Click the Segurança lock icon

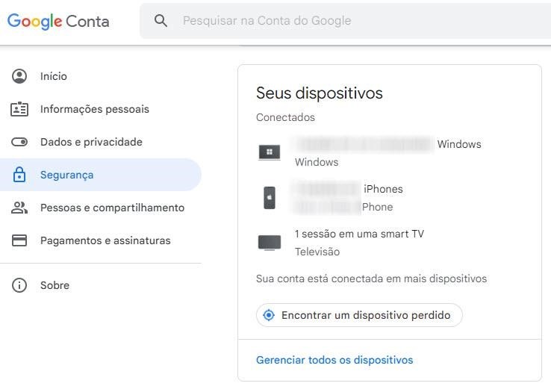19,175
